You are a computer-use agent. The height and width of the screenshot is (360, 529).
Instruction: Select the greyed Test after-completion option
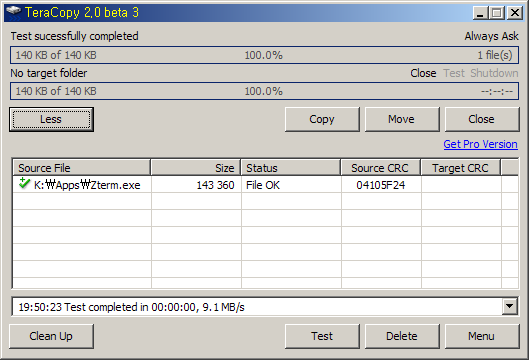tap(454, 73)
